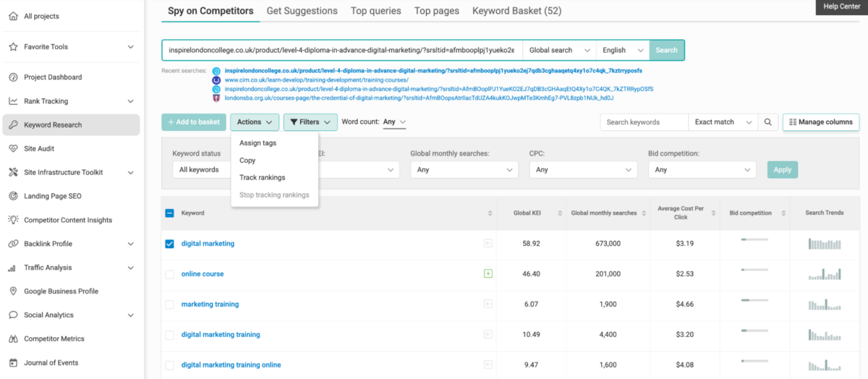Click the Keyword Research key icon
868x379 pixels.
13,125
